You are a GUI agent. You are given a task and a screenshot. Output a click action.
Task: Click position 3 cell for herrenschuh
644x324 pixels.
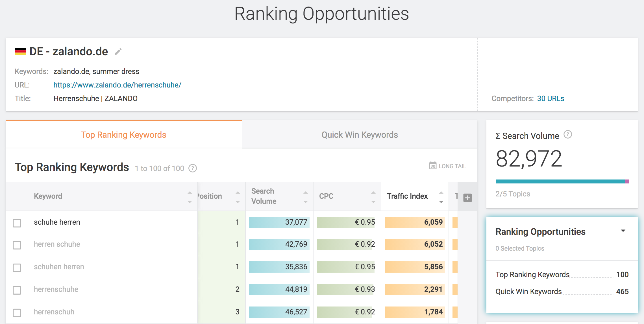tap(221, 312)
